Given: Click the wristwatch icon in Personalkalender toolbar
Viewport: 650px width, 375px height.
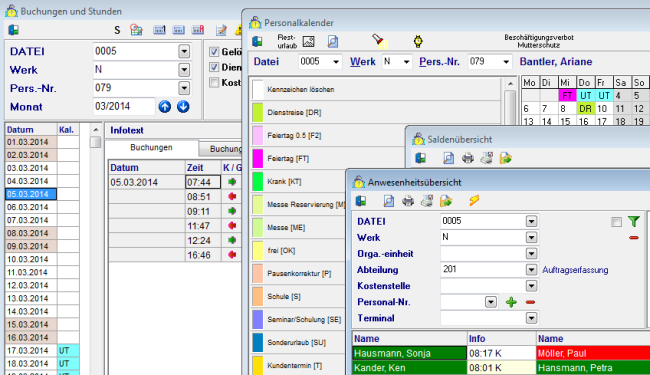Looking at the screenshot, I should click(418, 41).
